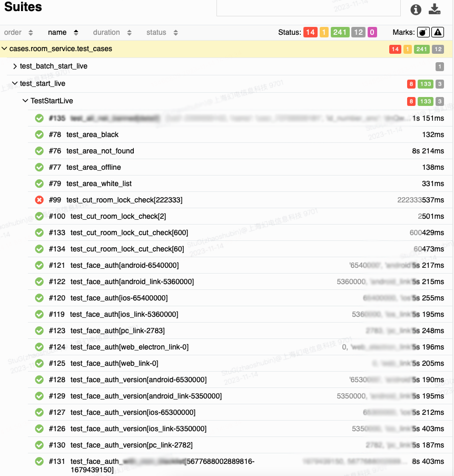
Task: Click the empty panel field beside Suites title
Action: 309,8
